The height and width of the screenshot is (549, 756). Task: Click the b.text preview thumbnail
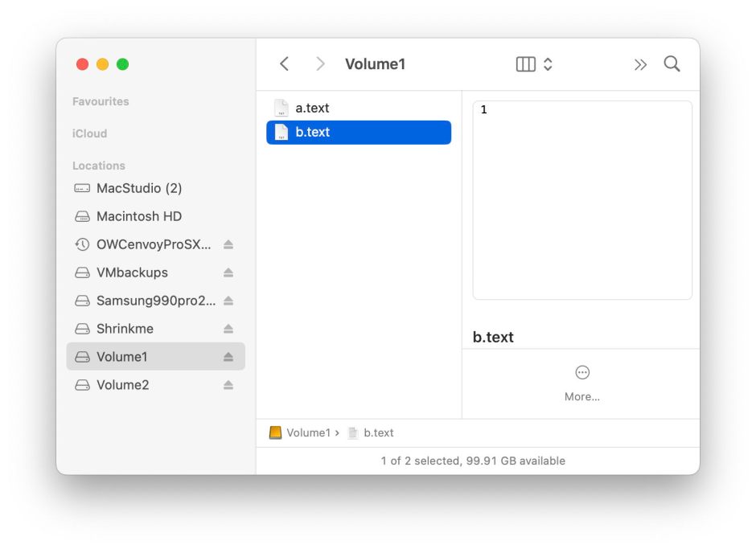point(582,200)
